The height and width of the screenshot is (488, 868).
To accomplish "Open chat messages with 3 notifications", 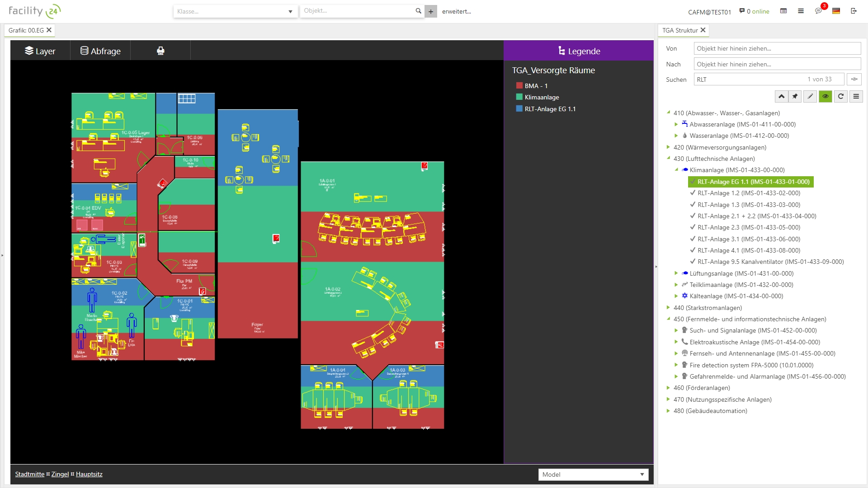I will point(819,11).
